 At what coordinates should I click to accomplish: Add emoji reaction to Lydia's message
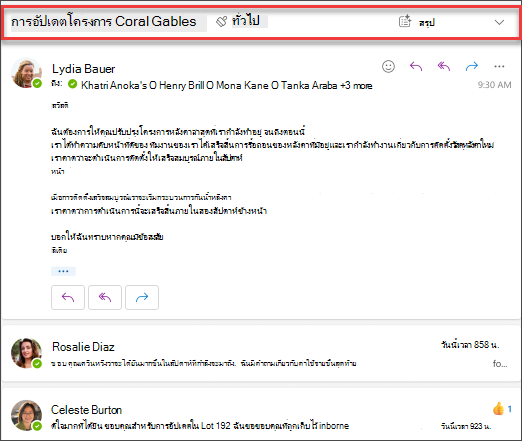[388, 66]
